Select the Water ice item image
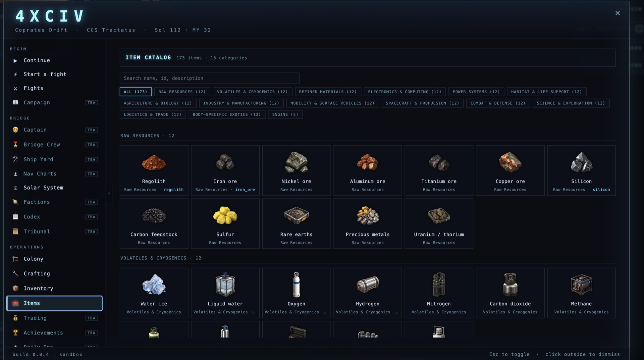The width and height of the screenshot is (644, 360). pyautogui.click(x=154, y=285)
